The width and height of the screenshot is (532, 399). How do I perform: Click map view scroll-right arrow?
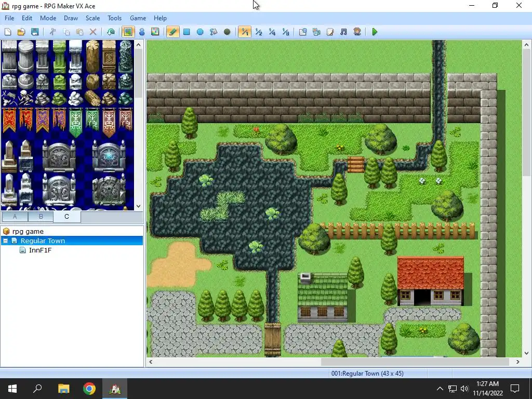pos(518,362)
